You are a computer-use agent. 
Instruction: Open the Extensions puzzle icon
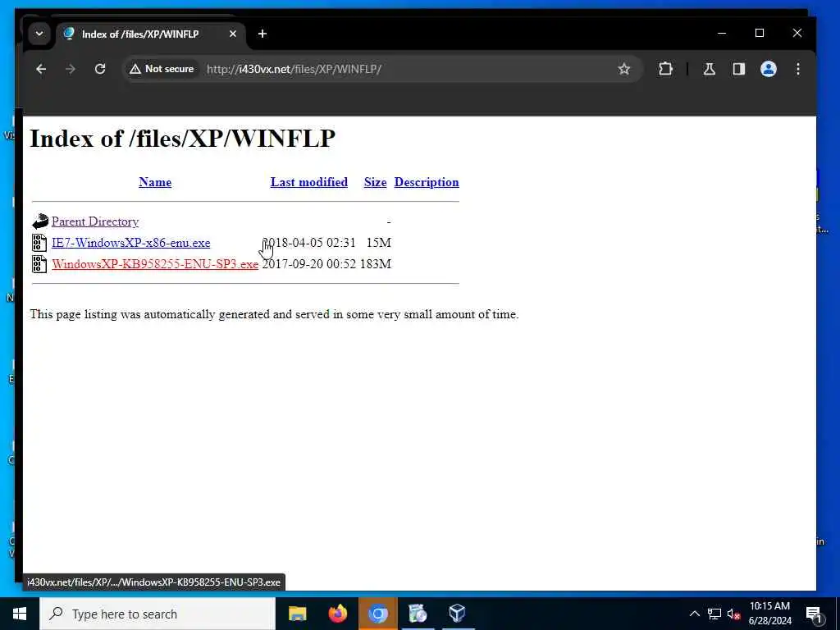665,69
